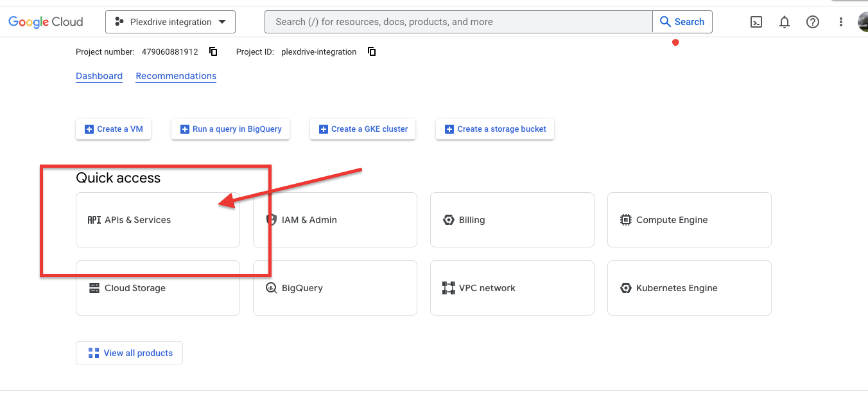Screen dimensions: 868x403
Task: Click the grid icon in View all products
Action: coord(94,353)
